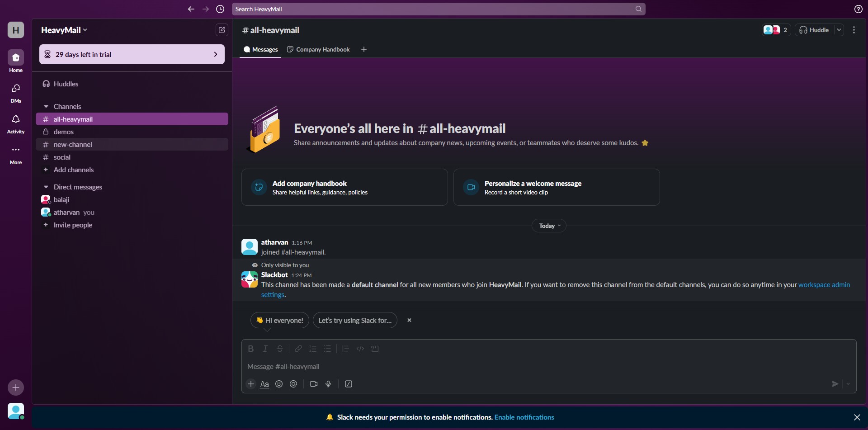
Task: Collapse the Direct messages section
Action: (x=46, y=187)
